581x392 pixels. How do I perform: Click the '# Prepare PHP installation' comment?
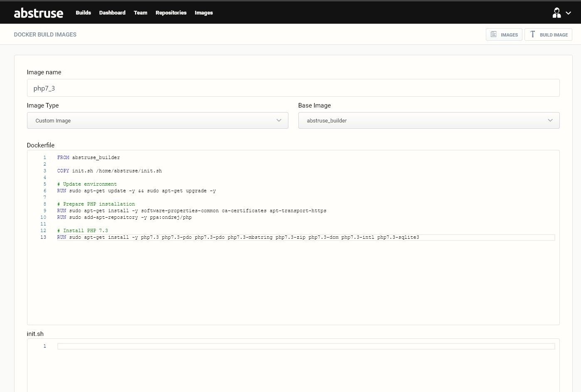tap(96, 204)
